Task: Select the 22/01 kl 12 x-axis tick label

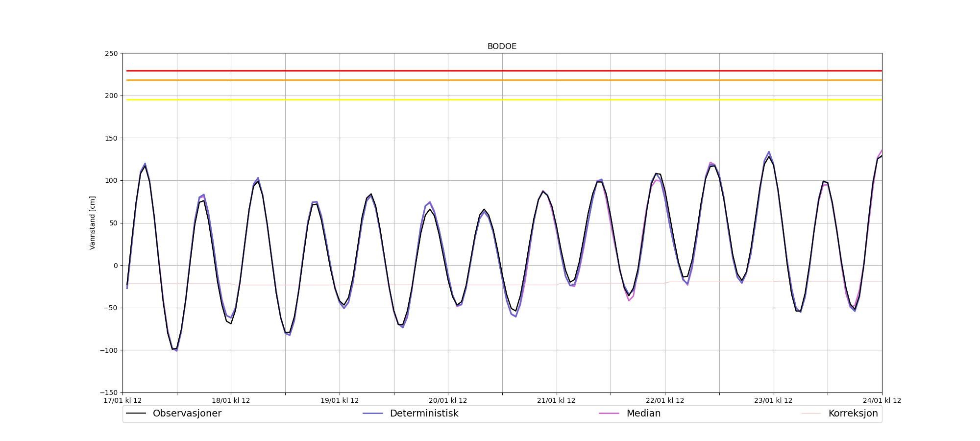Action: pos(665,401)
